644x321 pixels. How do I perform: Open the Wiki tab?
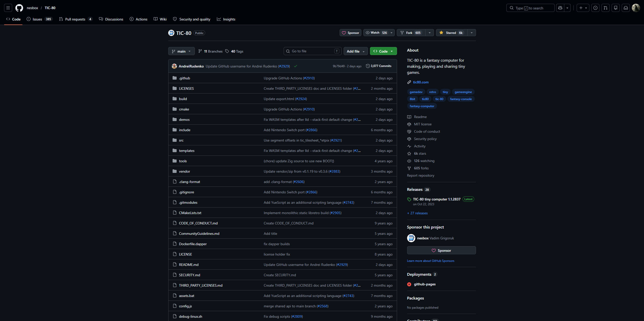click(160, 19)
